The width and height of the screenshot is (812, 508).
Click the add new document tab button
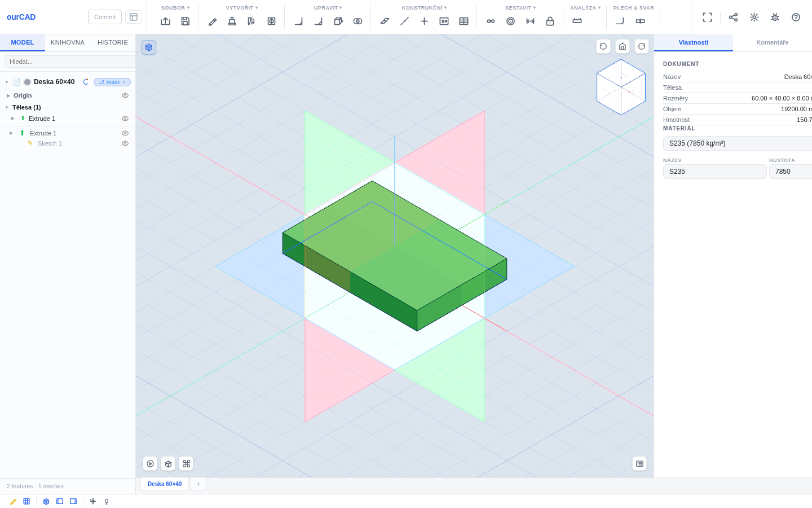198,484
